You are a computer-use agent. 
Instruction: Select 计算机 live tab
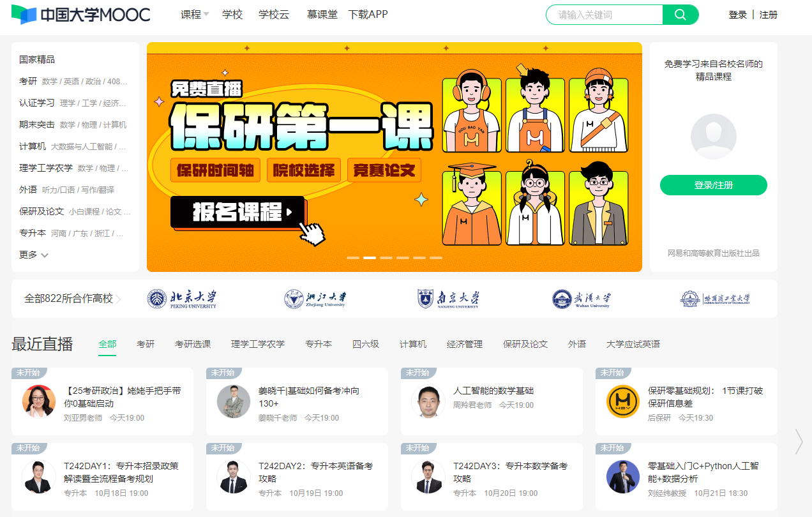[x=413, y=344]
